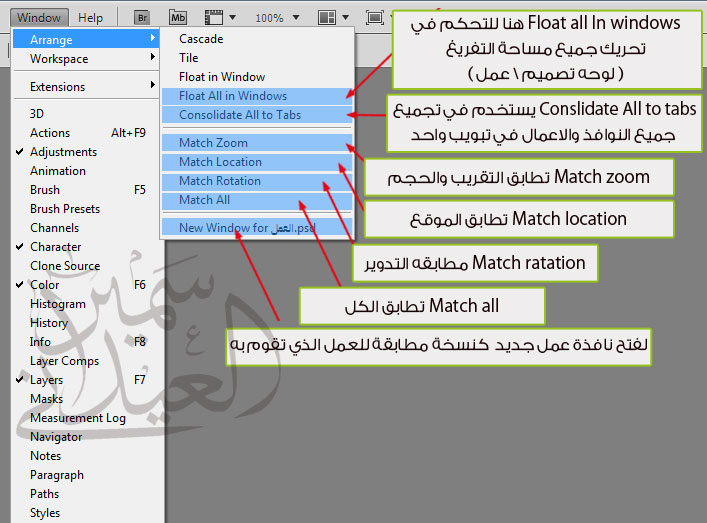Screen dimensions: 707x523
Task: Choose Match Rotation
Action: [x=257, y=180]
